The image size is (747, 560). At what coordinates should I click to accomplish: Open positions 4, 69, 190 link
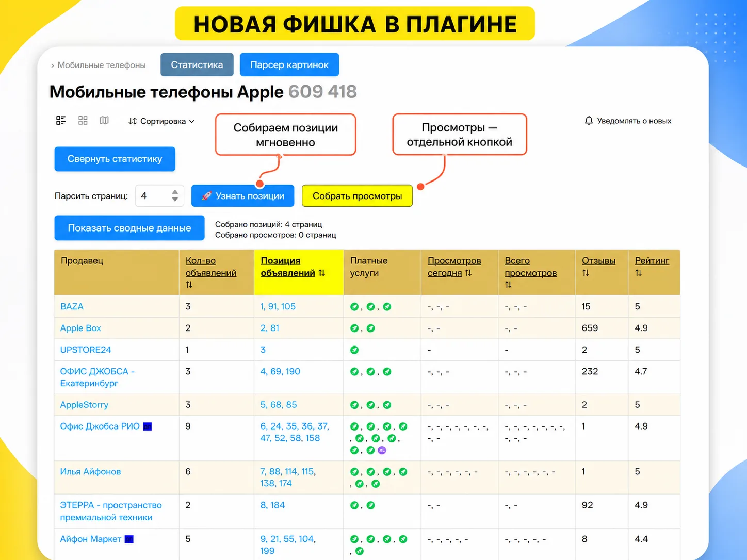(280, 371)
